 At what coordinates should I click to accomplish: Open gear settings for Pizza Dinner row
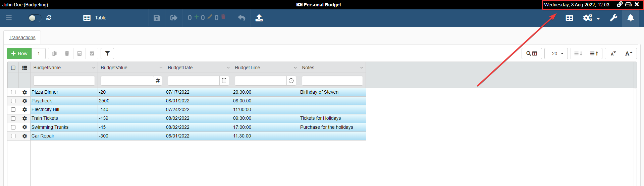click(24, 92)
